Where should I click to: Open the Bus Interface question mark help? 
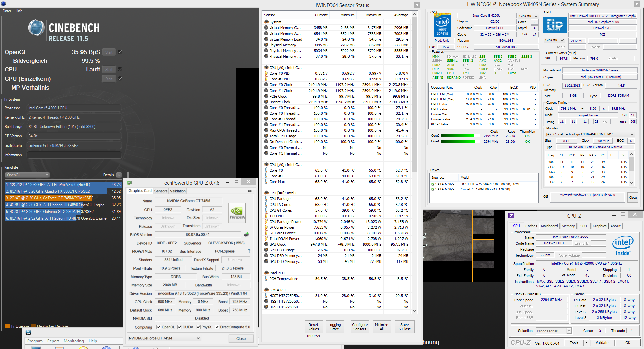click(x=249, y=251)
